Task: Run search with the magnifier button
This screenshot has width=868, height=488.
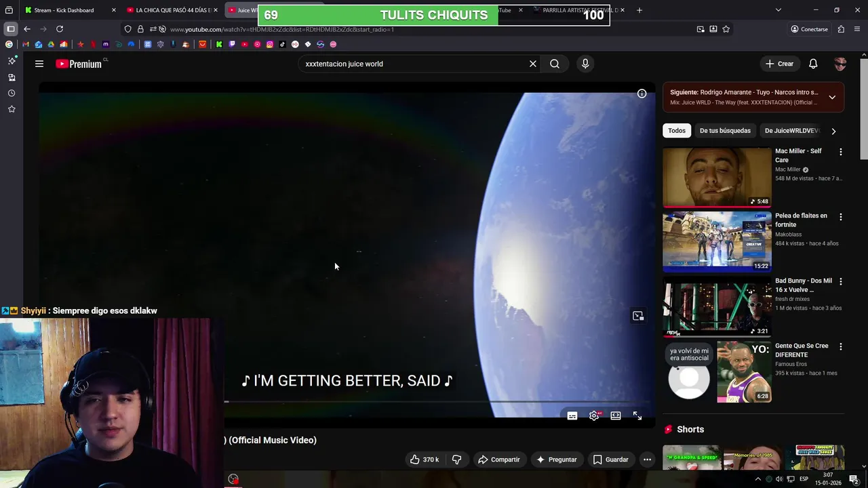Action: coord(555,64)
